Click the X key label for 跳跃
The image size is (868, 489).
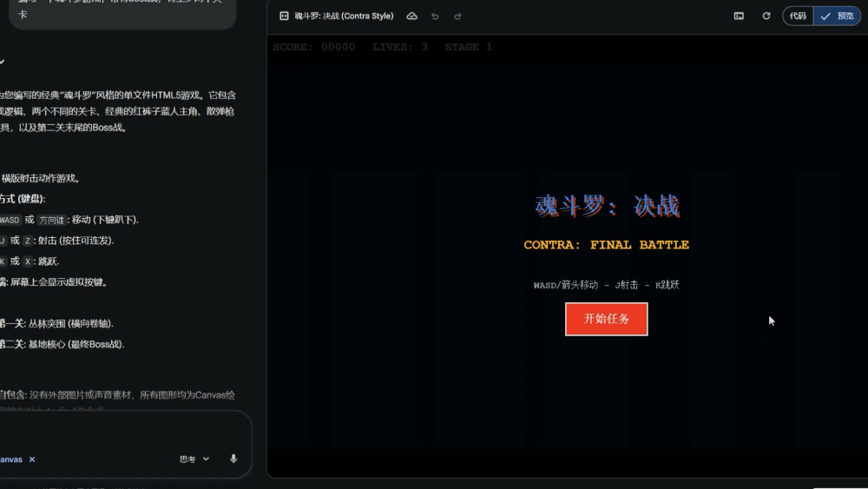pyautogui.click(x=28, y=261)
